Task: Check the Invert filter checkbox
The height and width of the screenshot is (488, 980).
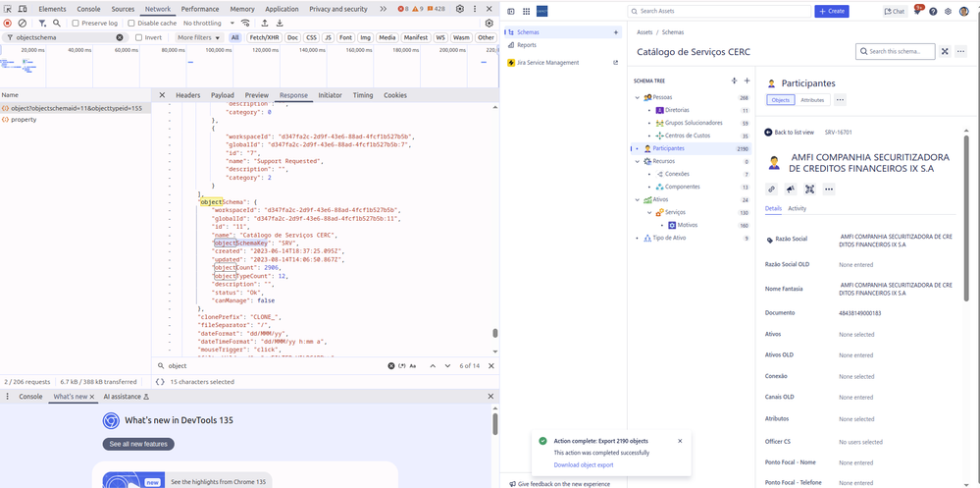Action: click(x=138, y=37)
